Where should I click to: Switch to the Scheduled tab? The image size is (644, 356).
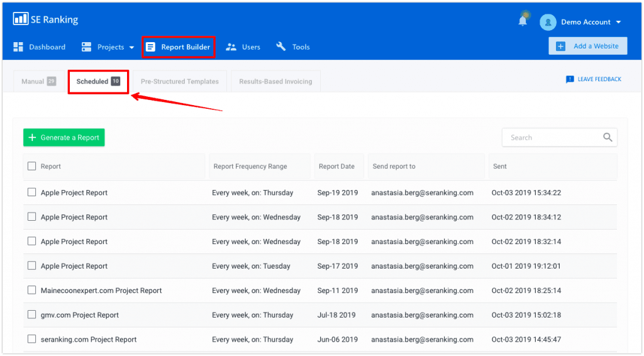point(98,81)
